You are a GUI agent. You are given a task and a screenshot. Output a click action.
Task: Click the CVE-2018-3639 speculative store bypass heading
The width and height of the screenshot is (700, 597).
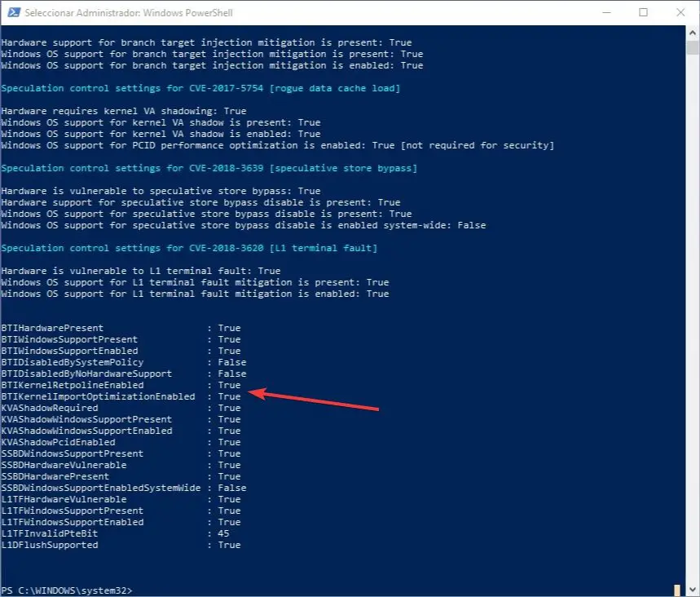(209, 168)
